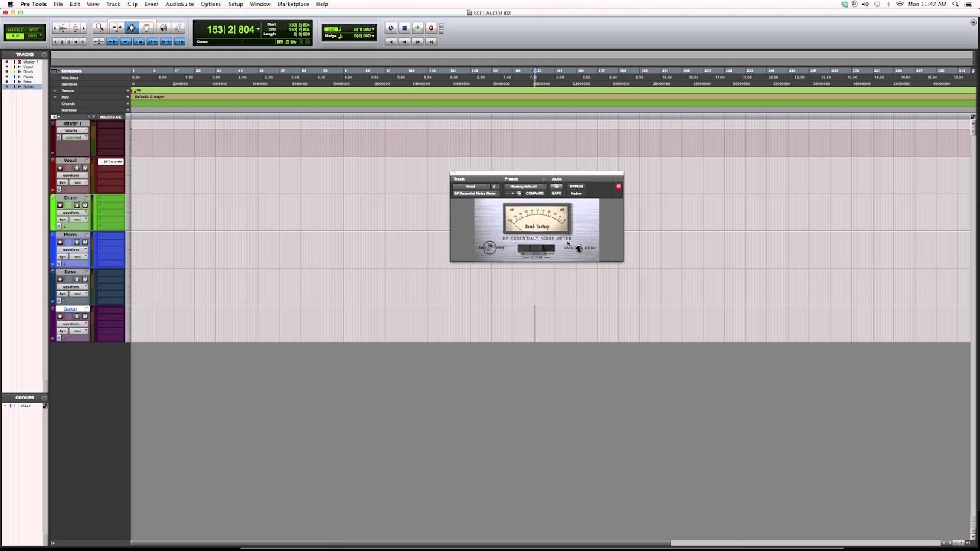
Task: Open the Apple menu
Action: click(10, 4)
